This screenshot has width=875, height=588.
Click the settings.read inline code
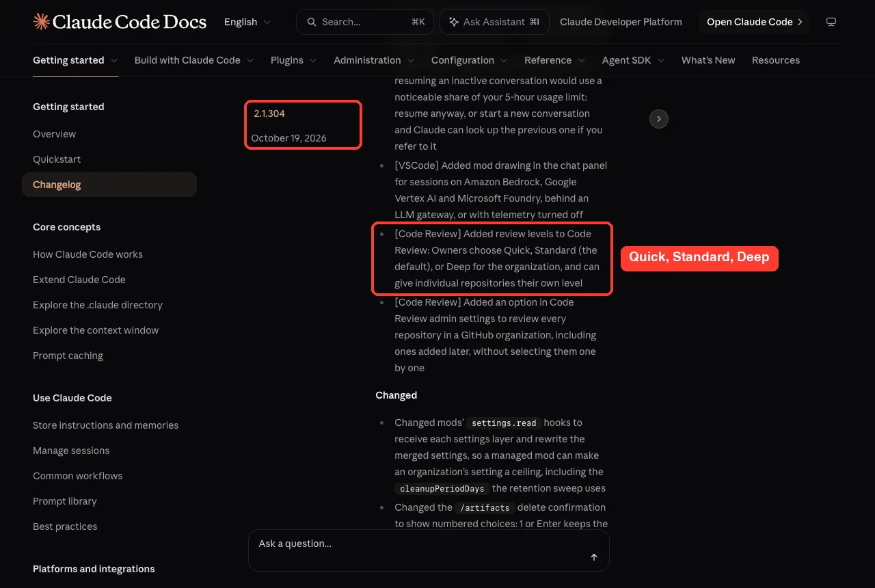click(504, 423)
